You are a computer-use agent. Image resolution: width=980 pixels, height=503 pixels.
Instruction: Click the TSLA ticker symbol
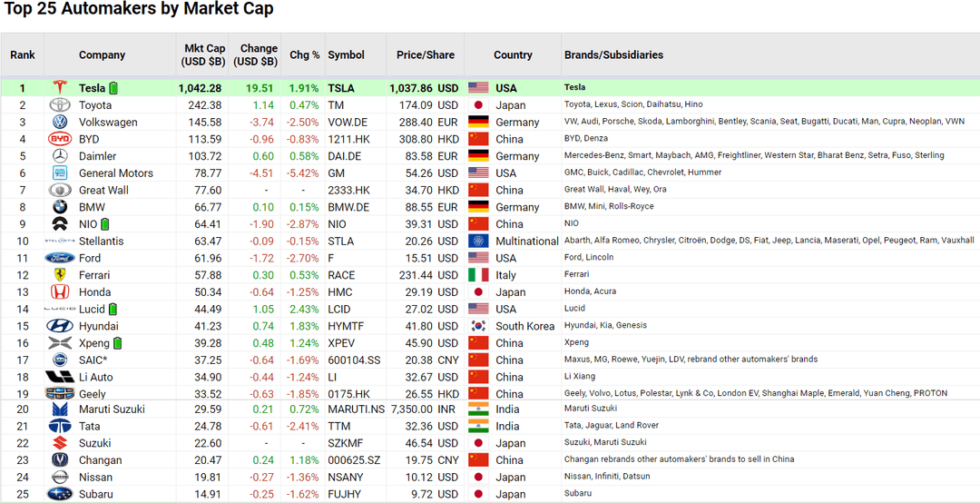click(x=340, y=88)
